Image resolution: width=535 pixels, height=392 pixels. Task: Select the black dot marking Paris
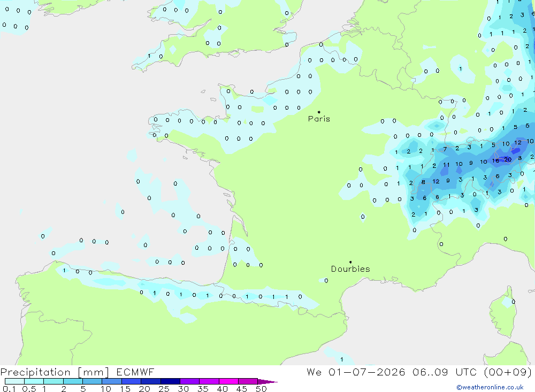(x=319, y=112)
